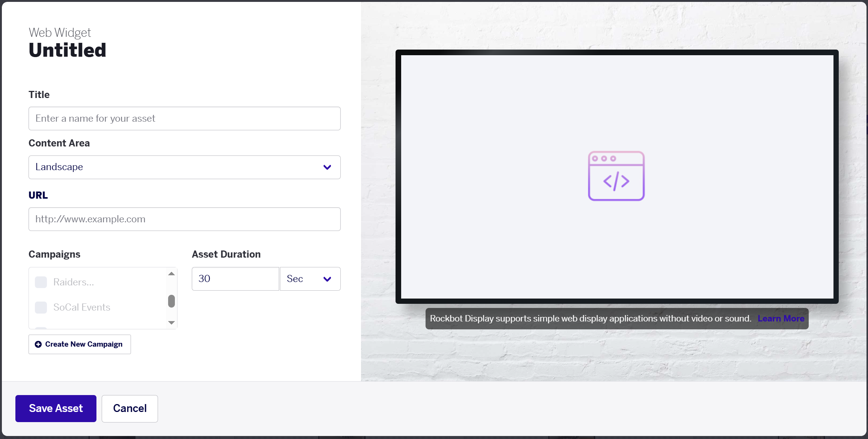Image resolution: width=868 pixels, height=439 pixels.
Task: Open the Landscape content area dropdown
Action: point(185,167)
